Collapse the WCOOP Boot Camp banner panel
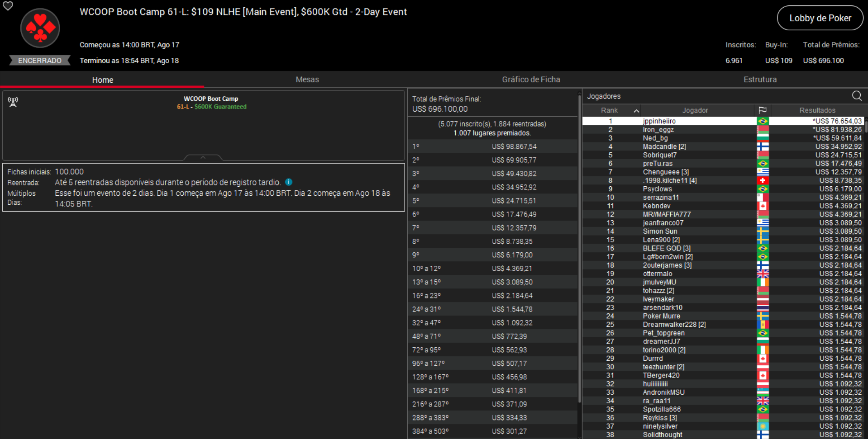868x439 pixels. [203, 157]
